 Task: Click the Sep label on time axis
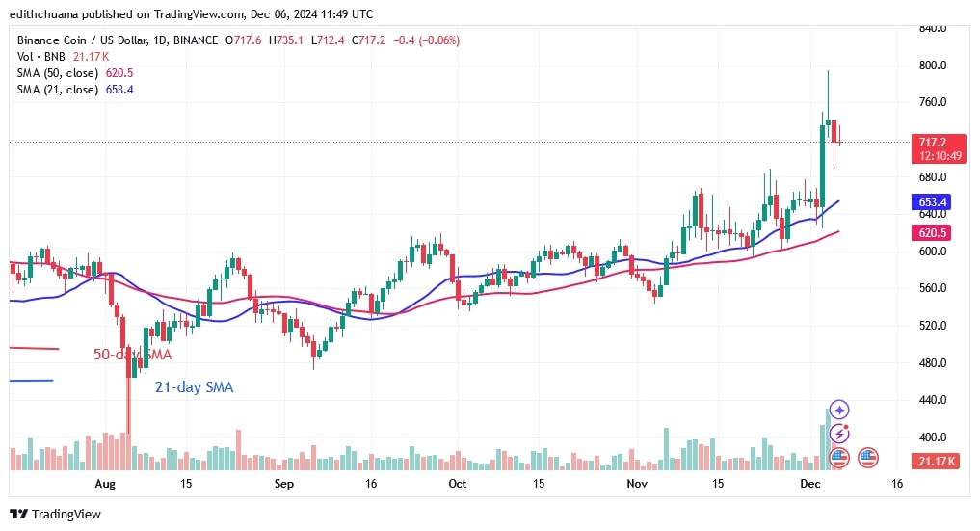pyautogui.click(x=283, y=484)
